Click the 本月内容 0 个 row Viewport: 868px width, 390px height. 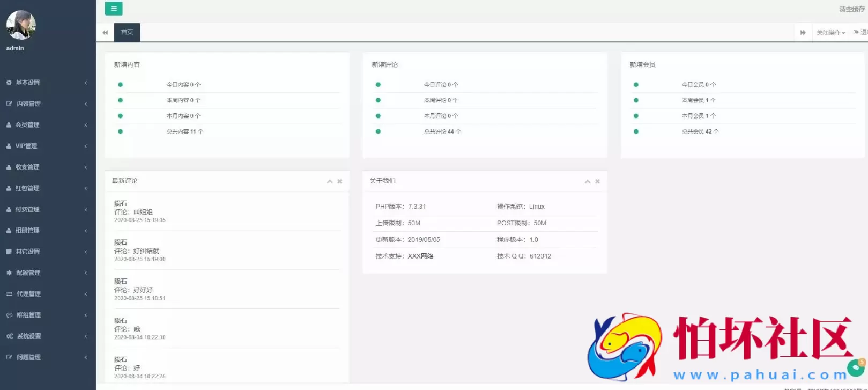pyautogui.click(x=227, y=116)
